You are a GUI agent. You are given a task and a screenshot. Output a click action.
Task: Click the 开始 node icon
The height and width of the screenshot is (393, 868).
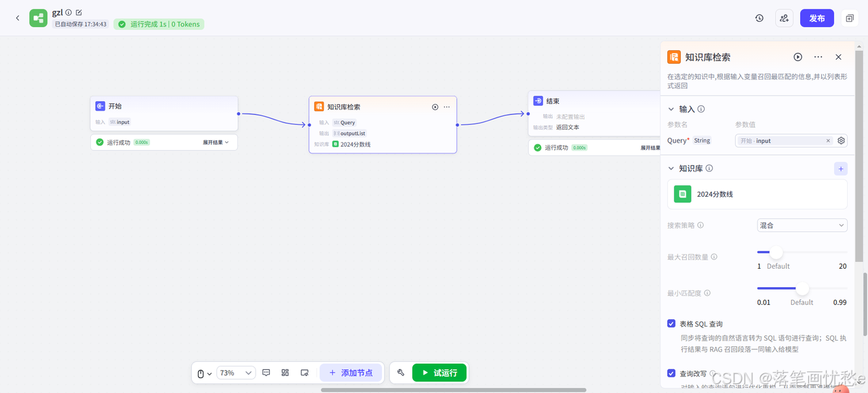click(x=100, y=106)
